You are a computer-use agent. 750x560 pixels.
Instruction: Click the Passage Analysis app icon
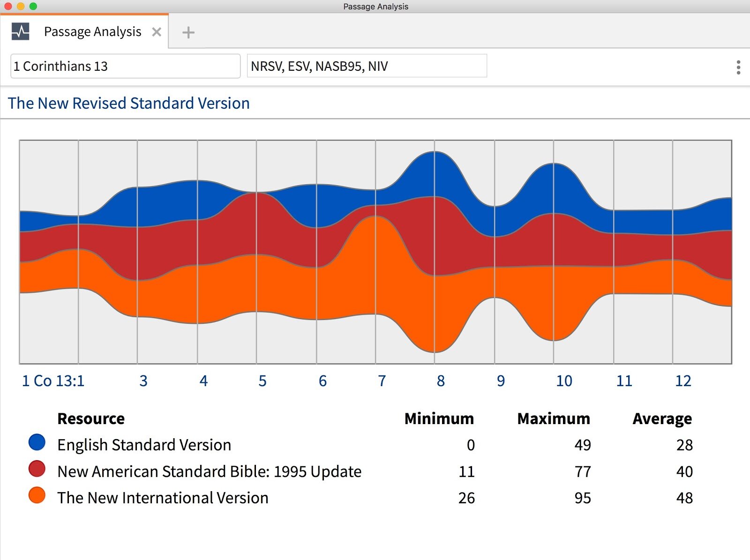21,31
